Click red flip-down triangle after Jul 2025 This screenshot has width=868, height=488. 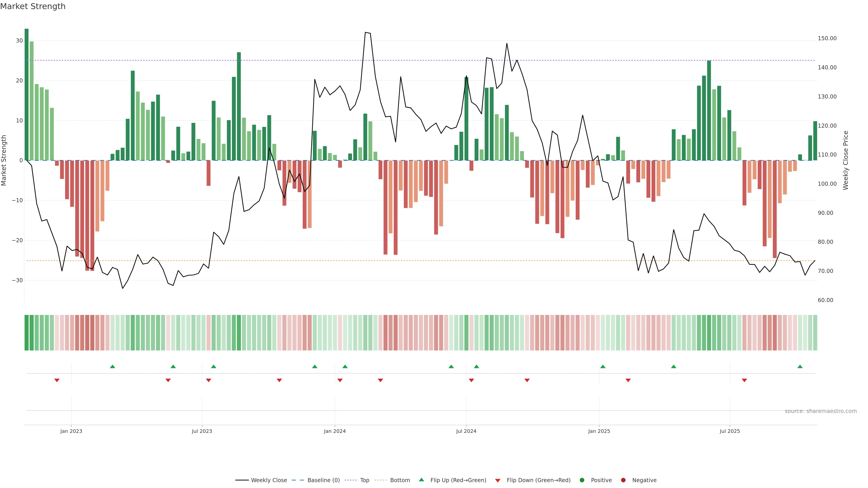744,380
